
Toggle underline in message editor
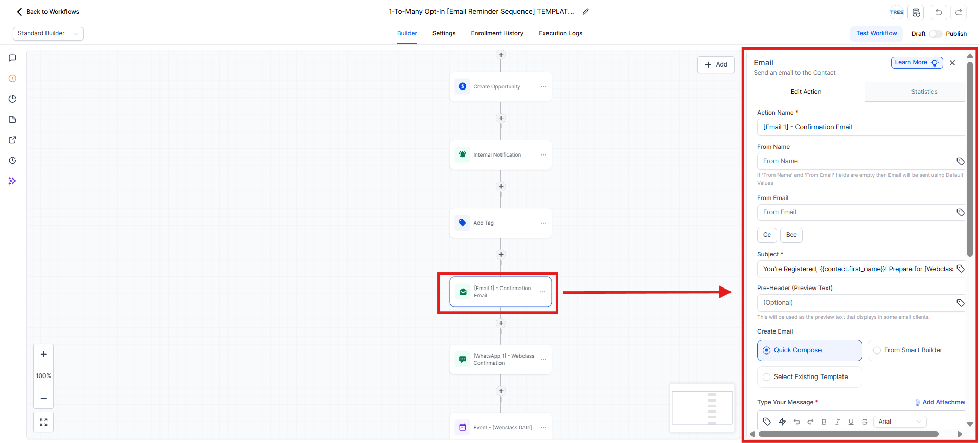[851, 422]
